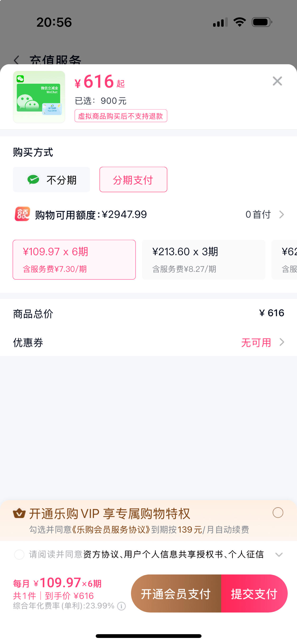Viewport: 297px width, 644px height.
Task: Choose the ¥213.60 x 3期 installment plan
Action: click(x=204, y=260)
